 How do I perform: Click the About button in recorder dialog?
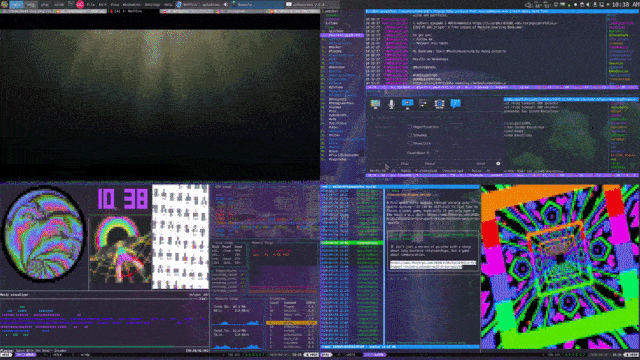pos(430,164)
